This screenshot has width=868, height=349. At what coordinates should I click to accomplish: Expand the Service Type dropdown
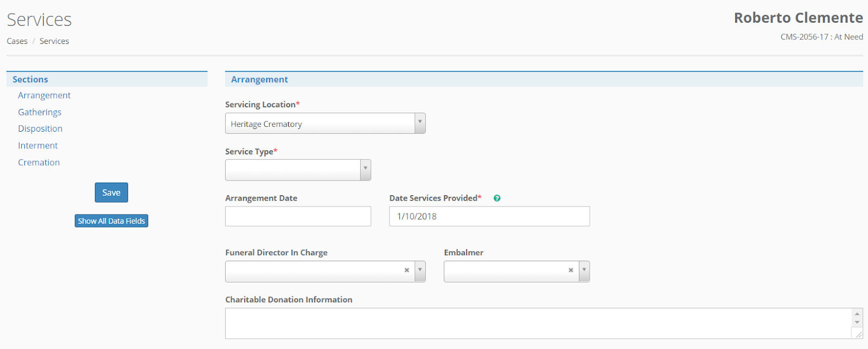click(x=365, y=170)
